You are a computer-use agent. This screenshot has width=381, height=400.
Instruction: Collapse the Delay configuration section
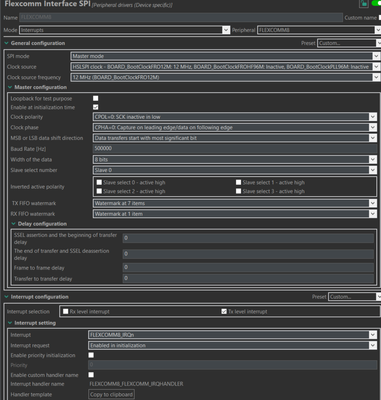(x=13, y=224)
